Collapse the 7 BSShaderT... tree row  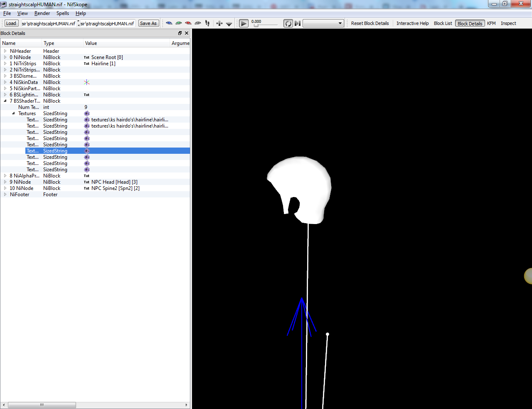5,101
